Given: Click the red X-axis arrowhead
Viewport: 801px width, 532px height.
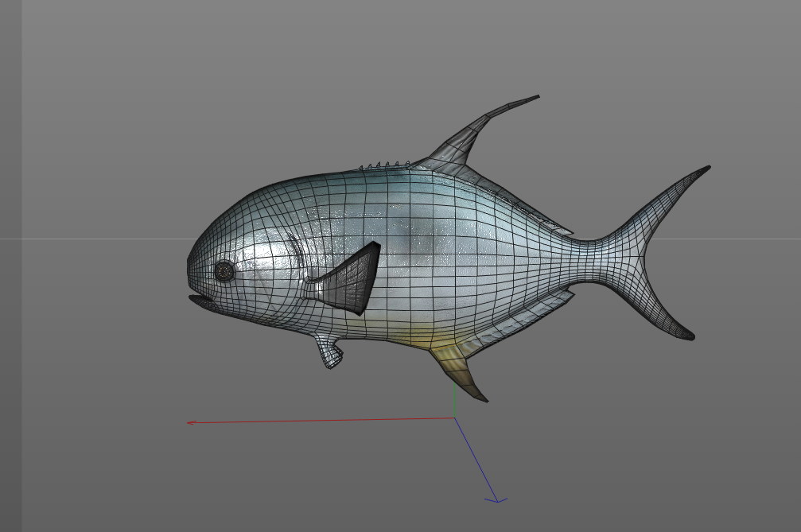Looking at the screenshot, I should [191, 423].
